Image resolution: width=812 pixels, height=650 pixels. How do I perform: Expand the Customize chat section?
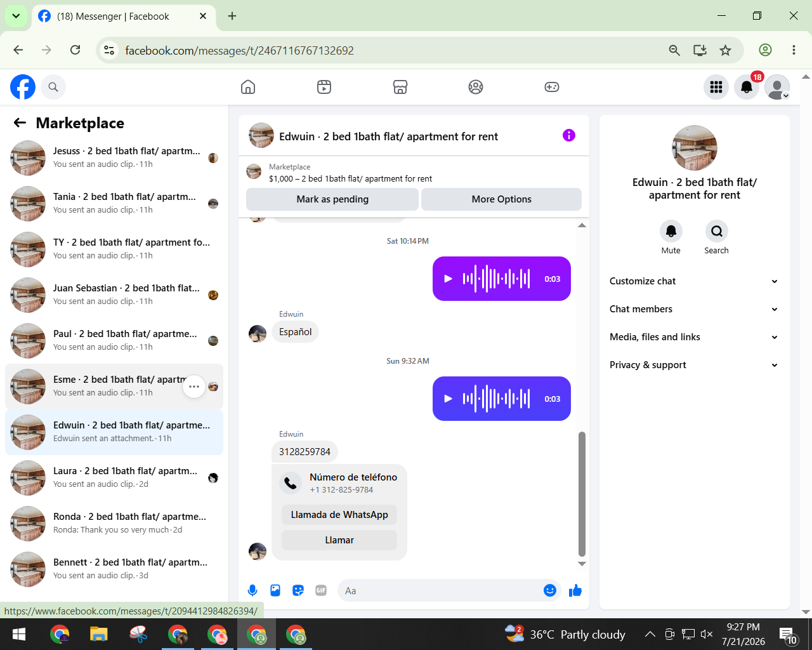pos(694,281)
